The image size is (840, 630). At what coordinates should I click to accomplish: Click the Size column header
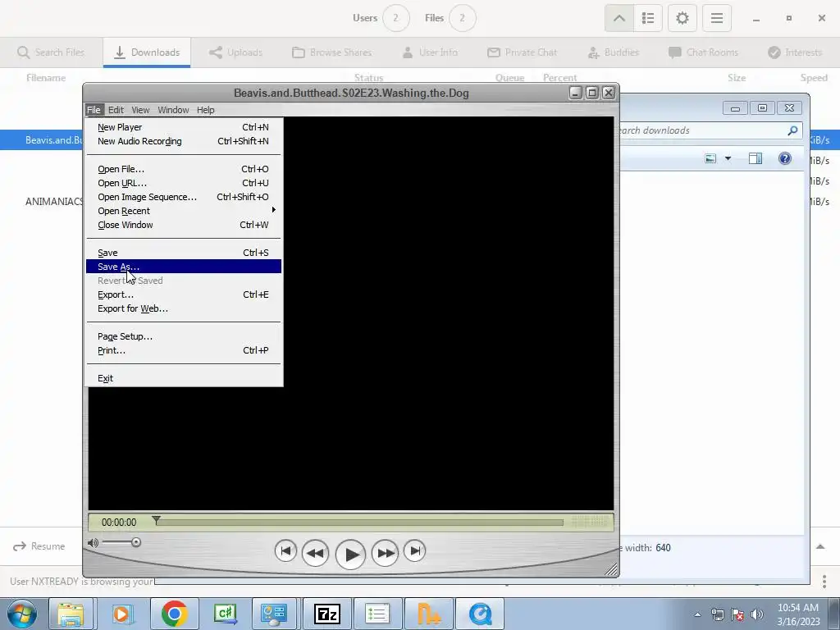coord(737,78)
